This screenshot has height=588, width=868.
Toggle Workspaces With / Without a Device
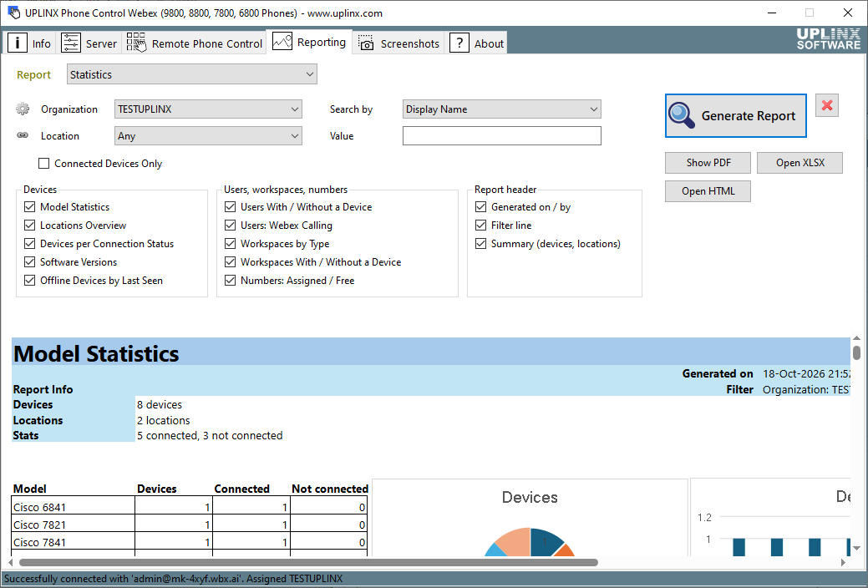coord(231,262)
